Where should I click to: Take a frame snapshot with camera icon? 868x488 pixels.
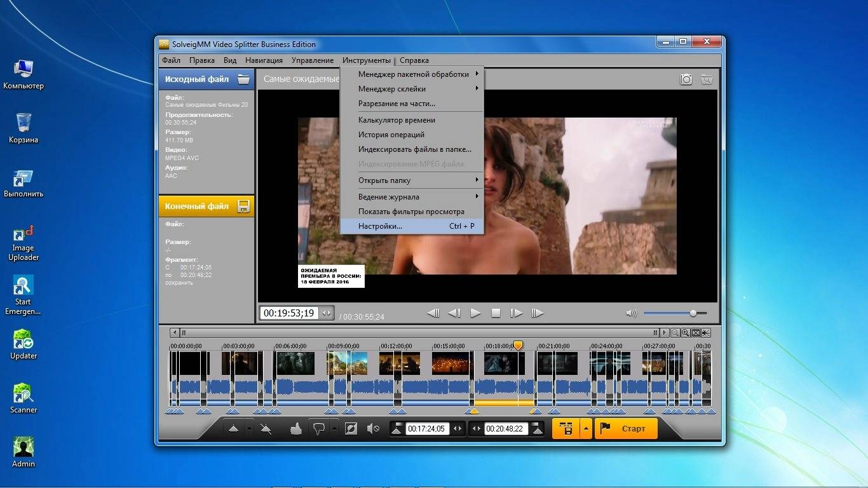(686, 79)
